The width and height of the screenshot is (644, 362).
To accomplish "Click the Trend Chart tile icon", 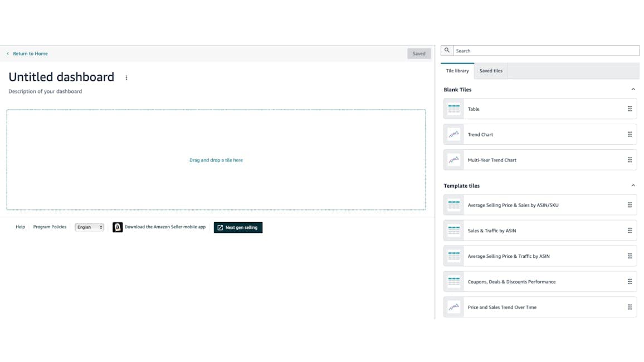I will click(454, 134).
